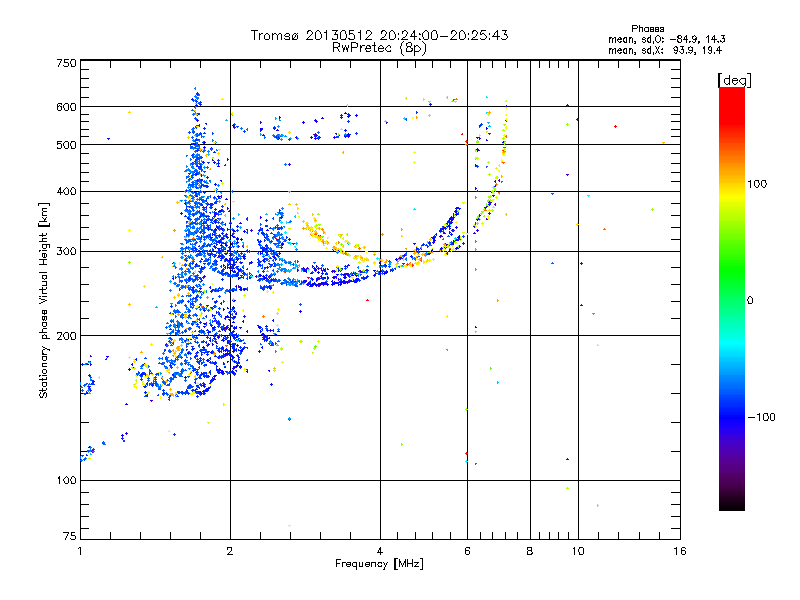Viewport: 800px width, 600px height.
Task: Click the colorbar '-100' tick label
Action: [x=761, y=417]
